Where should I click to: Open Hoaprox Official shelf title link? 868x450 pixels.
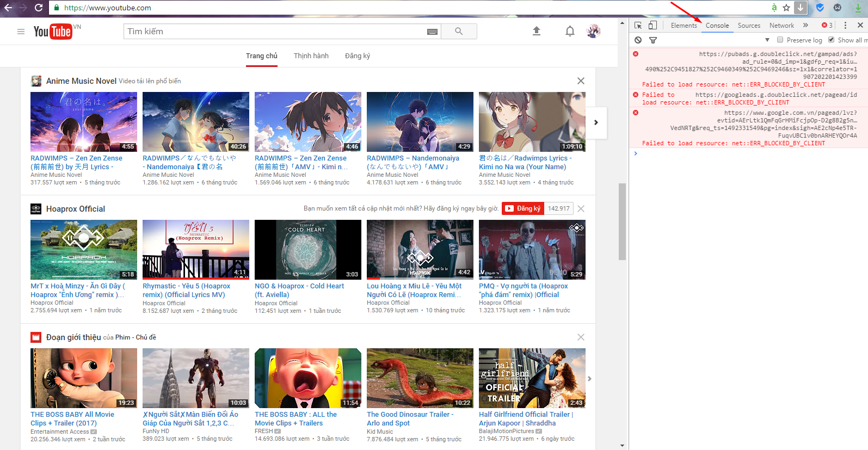click(76, 209)
